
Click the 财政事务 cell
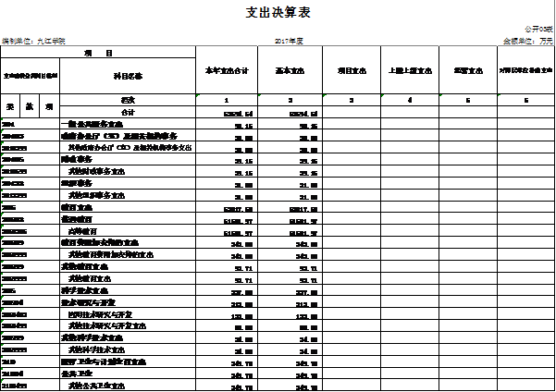point(128,159)
